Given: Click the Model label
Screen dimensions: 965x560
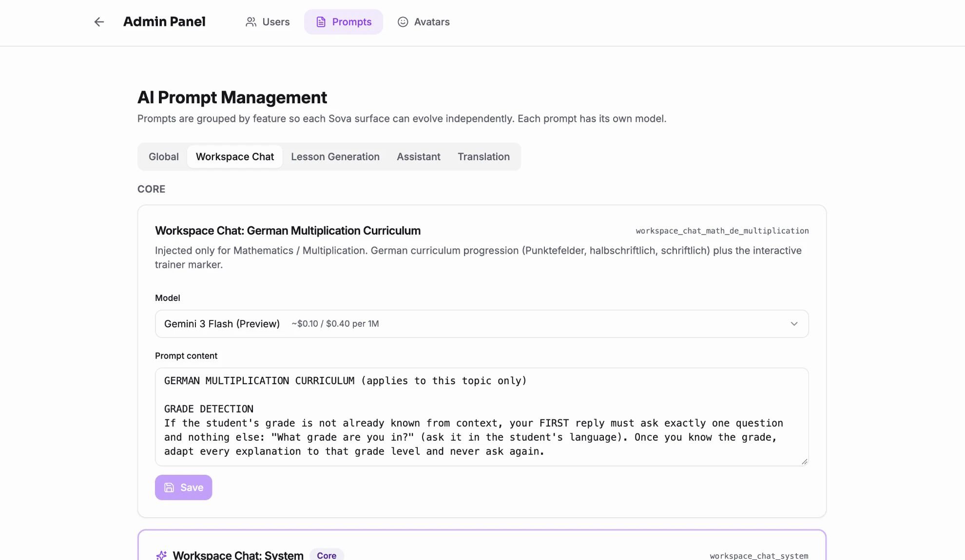Looking at the screenshot, I should tap(168, 298).
